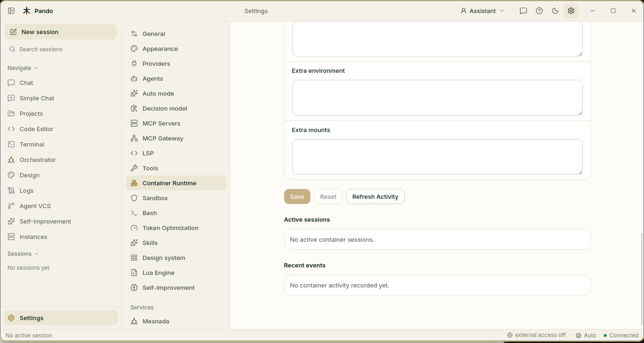The width and height of the screenshot is (644, 343).
Task: Click the Extra mounts text area
Action: point(437,157)
